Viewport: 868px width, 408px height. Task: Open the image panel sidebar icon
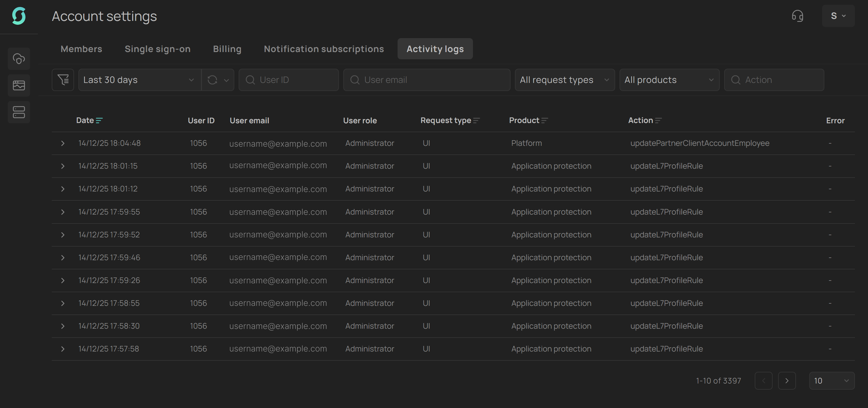point(19,85)
